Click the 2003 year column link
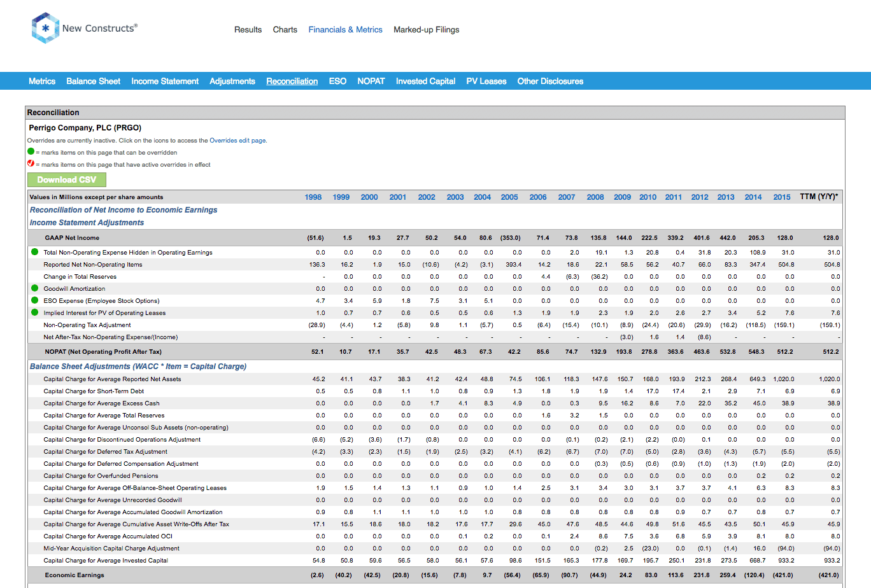871x588 pixels. click(x=455, y=197)
